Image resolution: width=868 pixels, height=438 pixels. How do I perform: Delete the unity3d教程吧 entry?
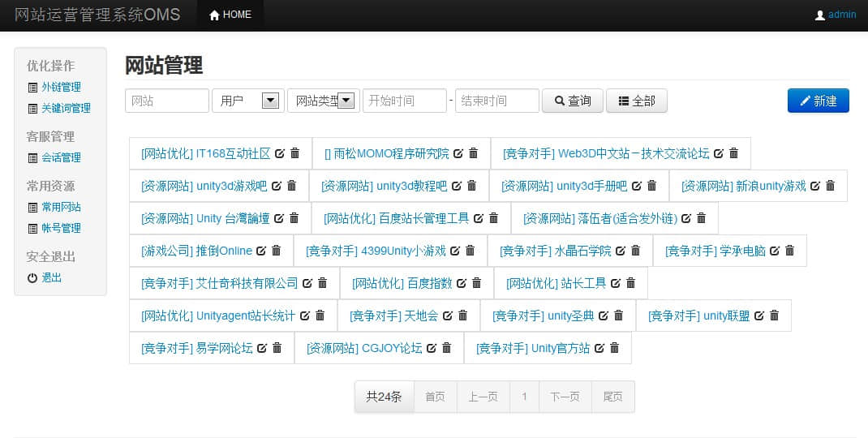[x=471, y=186]
